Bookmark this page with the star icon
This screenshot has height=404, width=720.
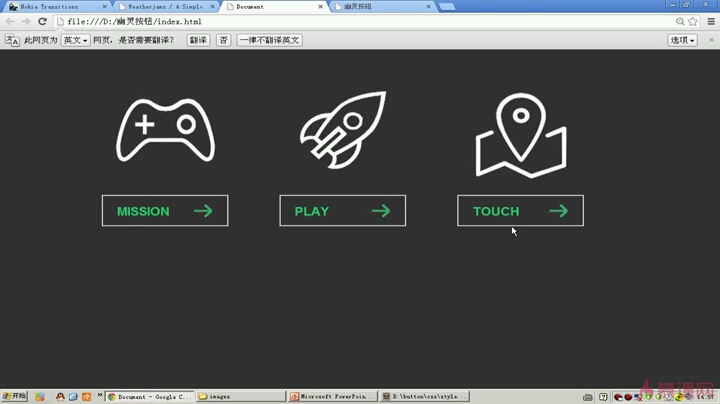pos(693,22)
